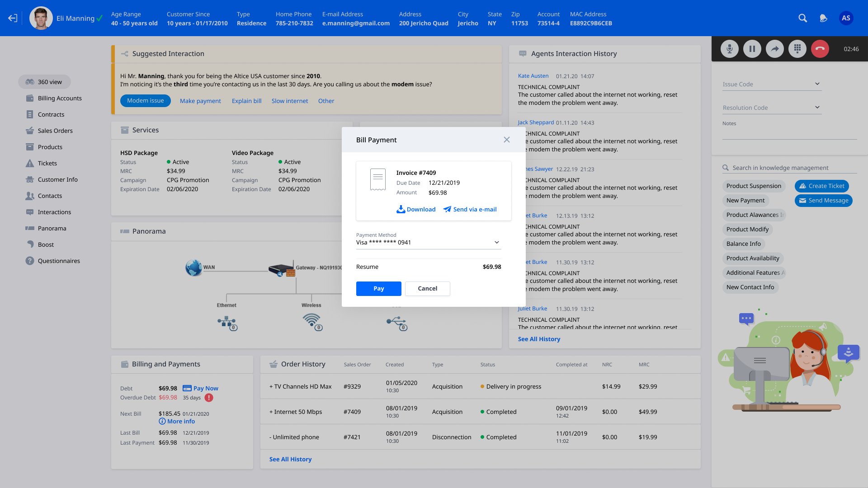
Task: Choose Other suggestion
Action: click(x=326, y=101)
